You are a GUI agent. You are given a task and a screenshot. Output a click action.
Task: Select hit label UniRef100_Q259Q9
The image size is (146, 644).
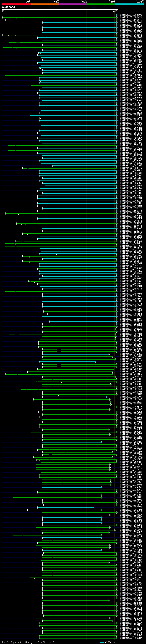[x=131, y=349]
